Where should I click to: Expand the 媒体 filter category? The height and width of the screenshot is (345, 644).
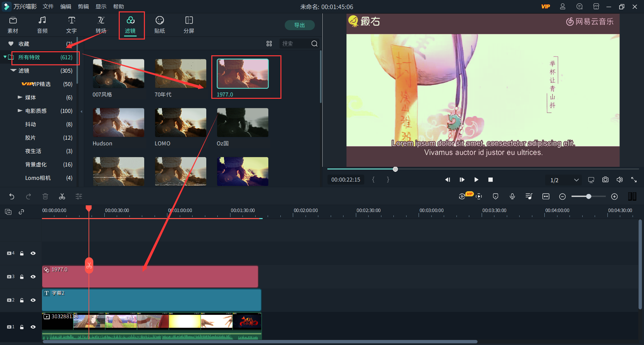point(20,97)
